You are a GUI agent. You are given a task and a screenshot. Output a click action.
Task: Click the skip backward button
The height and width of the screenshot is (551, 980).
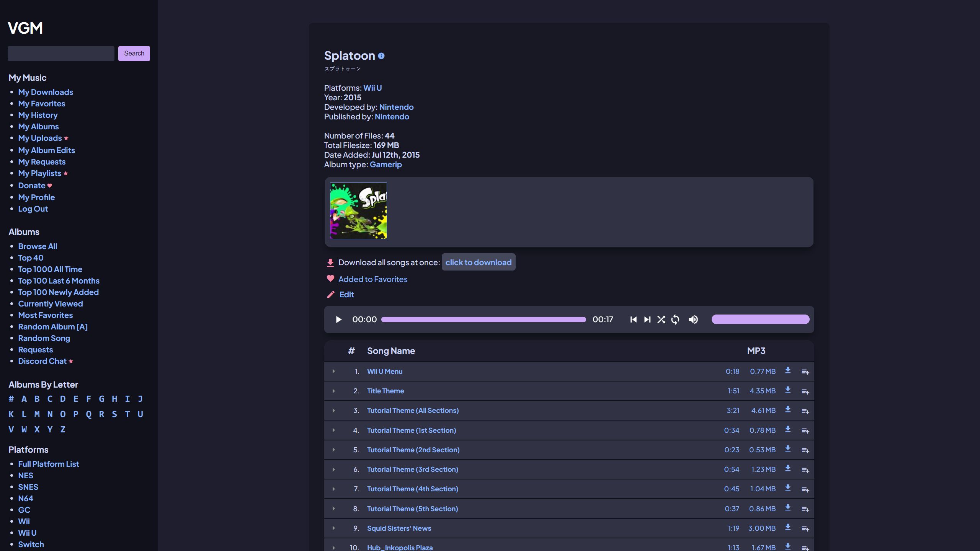click(633, 319)
